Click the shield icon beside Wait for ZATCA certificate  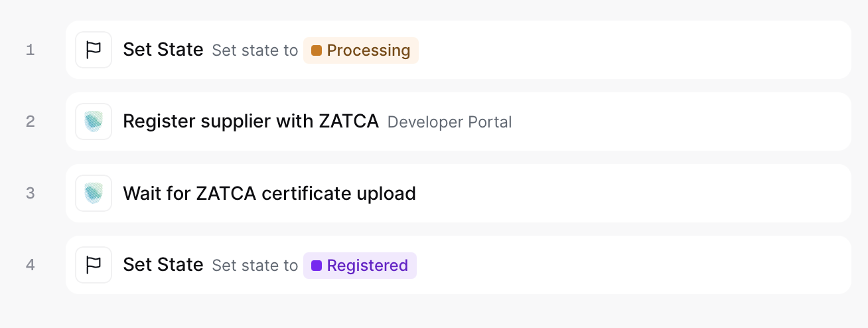94,193
